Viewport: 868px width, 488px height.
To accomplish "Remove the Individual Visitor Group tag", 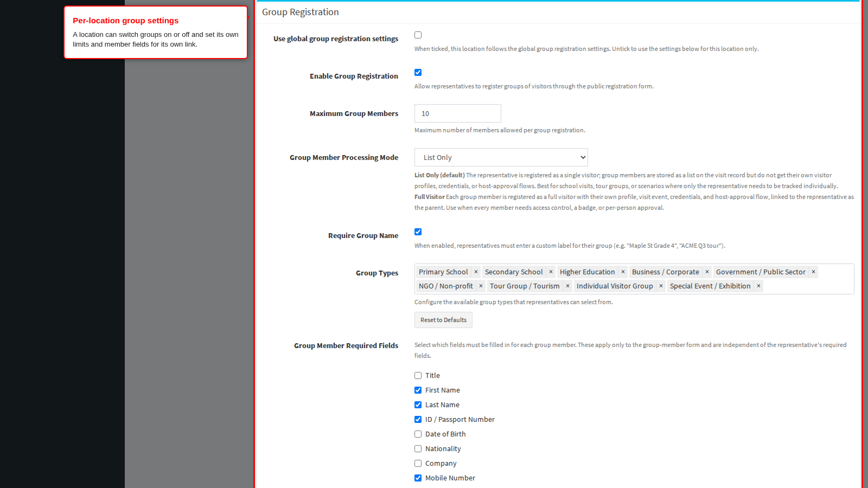I will [x=661, y=286].
